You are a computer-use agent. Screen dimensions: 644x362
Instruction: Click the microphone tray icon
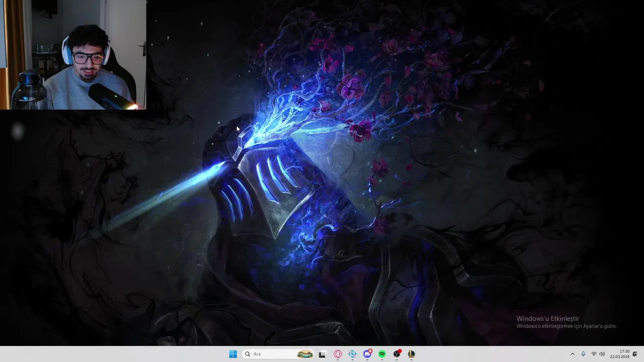pos(583,354)
